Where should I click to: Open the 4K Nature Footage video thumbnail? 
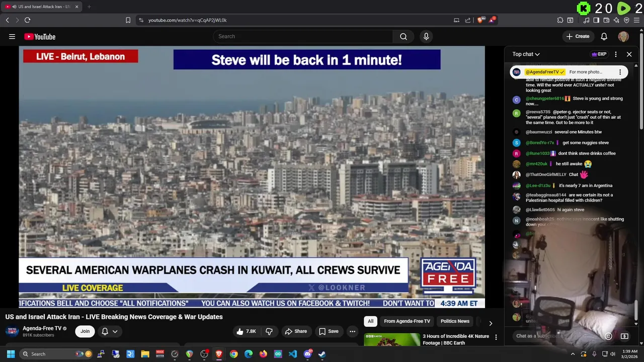click(392, 339)
